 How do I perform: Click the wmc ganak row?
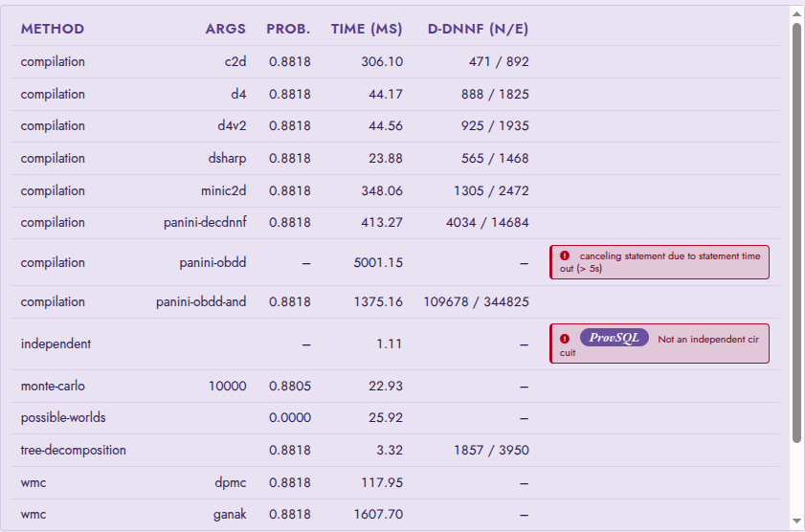pos(395,514)
